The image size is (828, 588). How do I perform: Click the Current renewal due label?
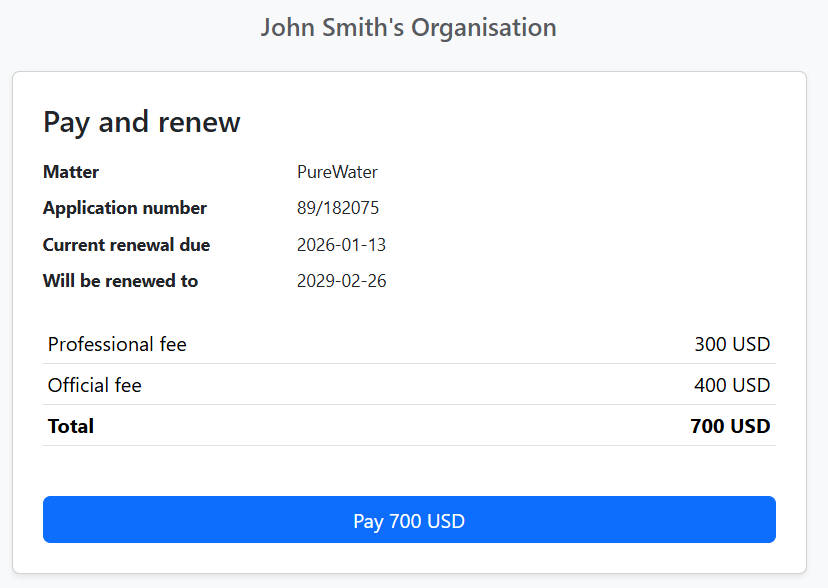click(x=126, y=244)
